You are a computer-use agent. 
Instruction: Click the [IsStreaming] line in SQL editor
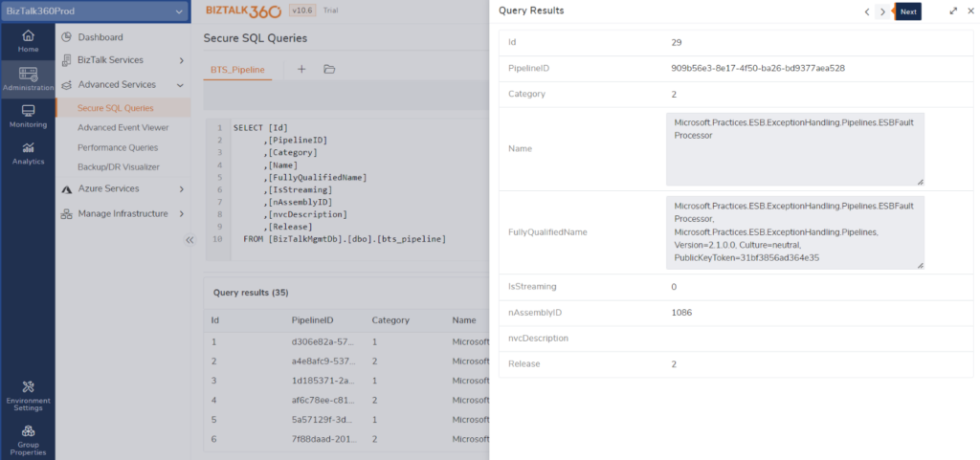click(x=298, y=189)
